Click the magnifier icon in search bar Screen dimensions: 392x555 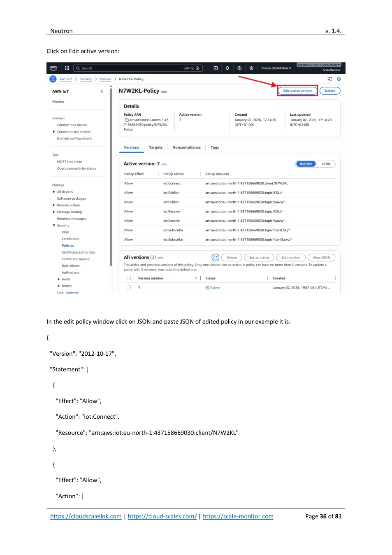tap(78, 68)
